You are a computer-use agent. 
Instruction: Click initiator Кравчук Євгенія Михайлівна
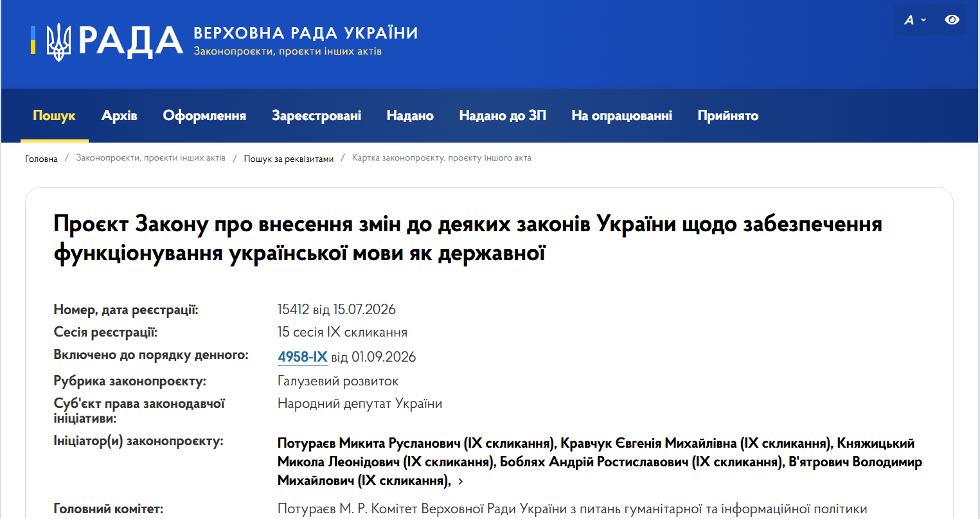(697, 443)
